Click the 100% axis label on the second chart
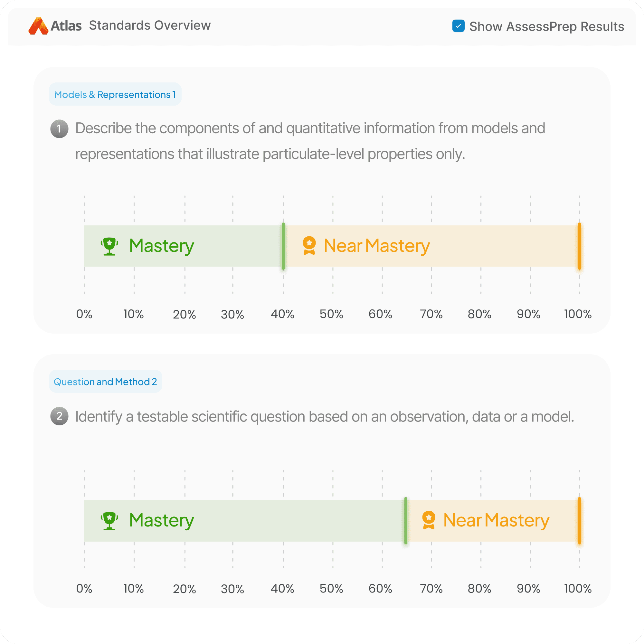 [577, 589]
